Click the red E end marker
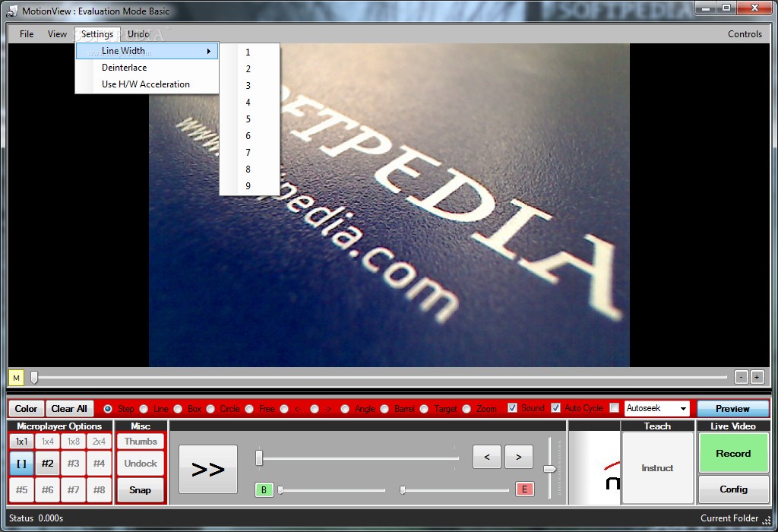 coord(524,489)
